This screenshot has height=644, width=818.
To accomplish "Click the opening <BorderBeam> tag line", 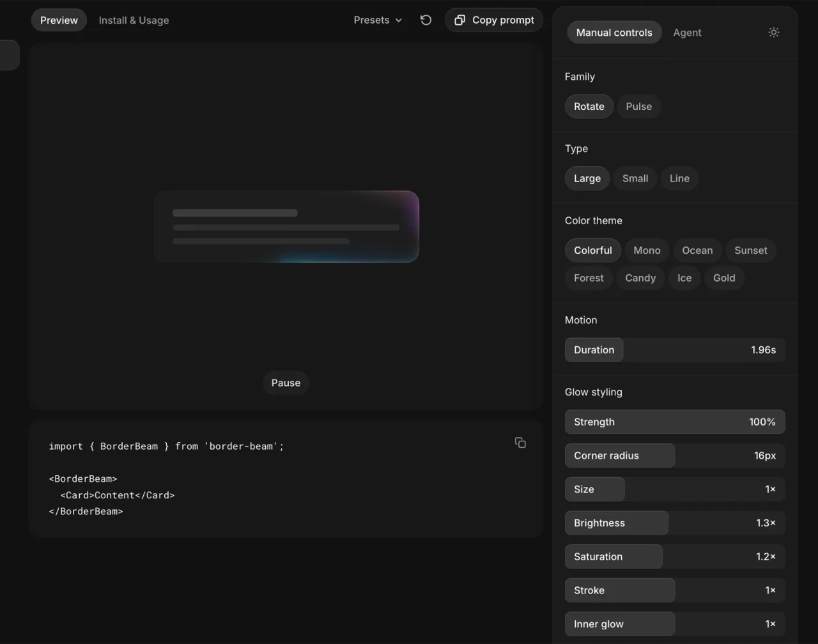I will (x=83, y=479).
